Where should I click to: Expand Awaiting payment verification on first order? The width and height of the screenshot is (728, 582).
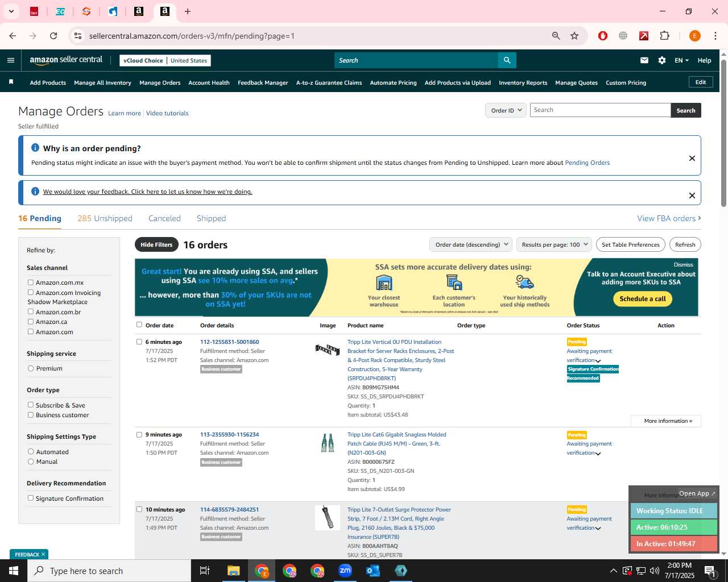click(598, 361)
